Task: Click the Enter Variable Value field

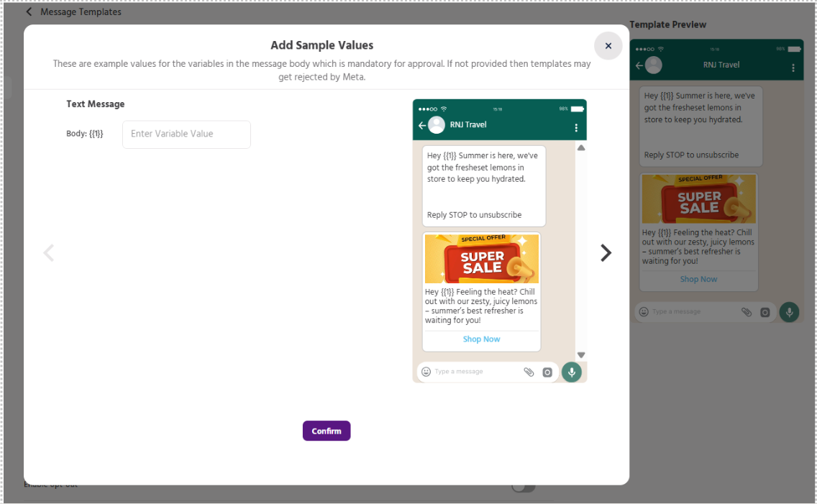Action: tap(186, 134)
